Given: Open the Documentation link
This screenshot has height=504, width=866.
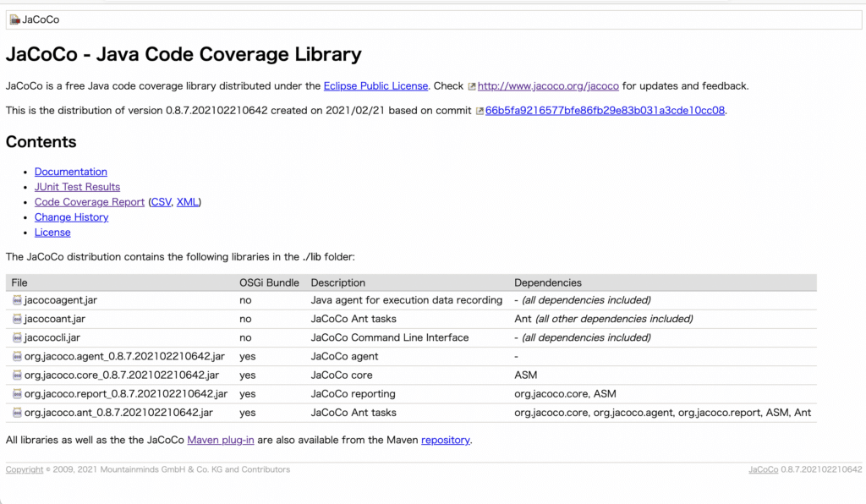Looking at the screenshot, I should point(70,172).
